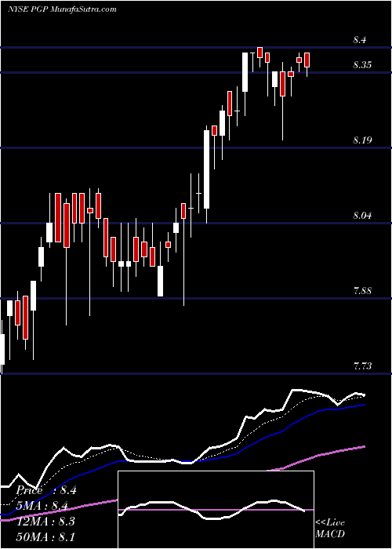Click the 50MA : 8.1 legend entry

45,536
